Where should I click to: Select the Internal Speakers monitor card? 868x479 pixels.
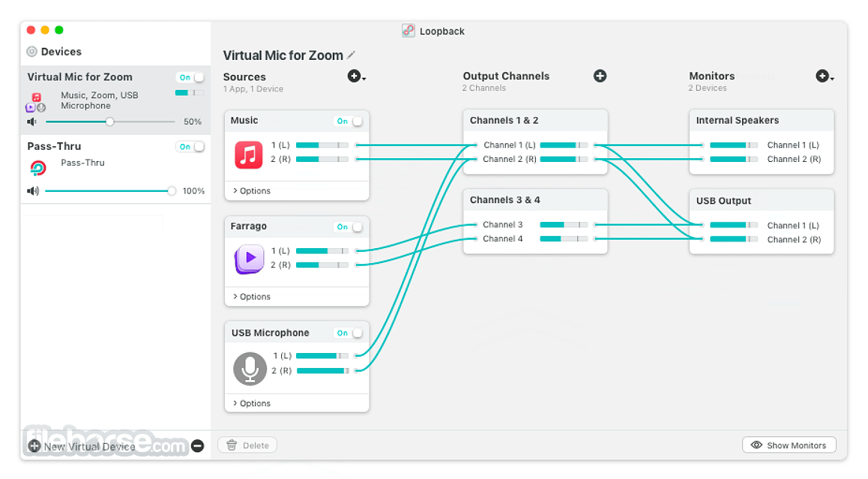click(x=762, y=142)
